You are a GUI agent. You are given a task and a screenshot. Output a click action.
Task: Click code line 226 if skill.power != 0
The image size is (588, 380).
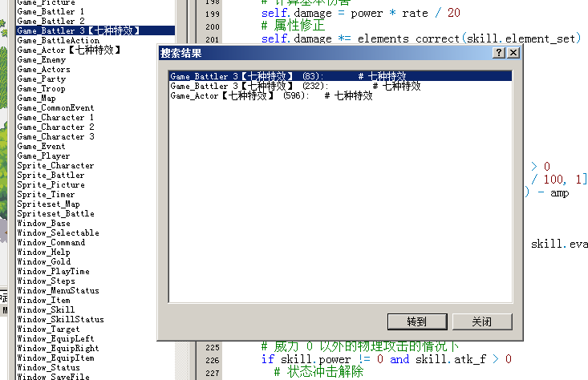pos(386,359)
